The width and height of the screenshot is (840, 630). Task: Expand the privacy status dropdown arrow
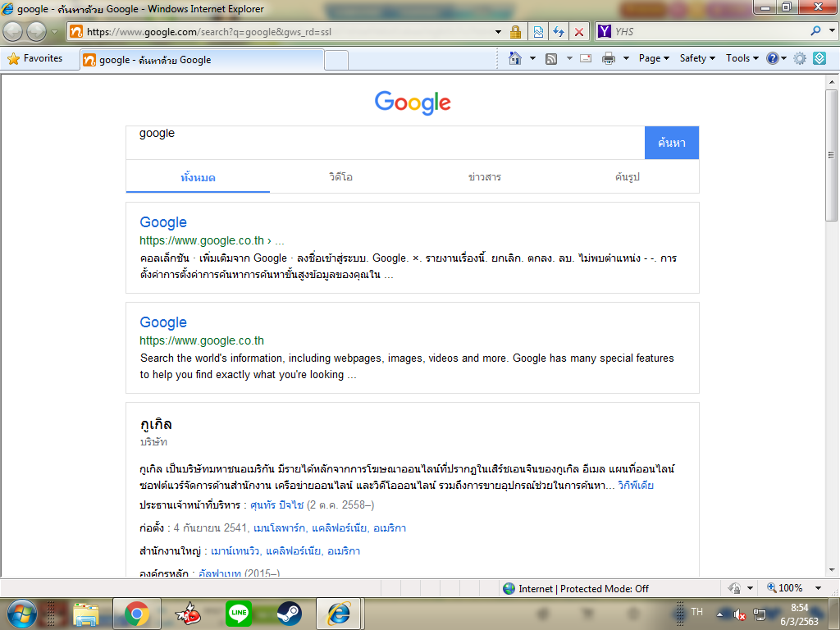[x=750, y=588]
